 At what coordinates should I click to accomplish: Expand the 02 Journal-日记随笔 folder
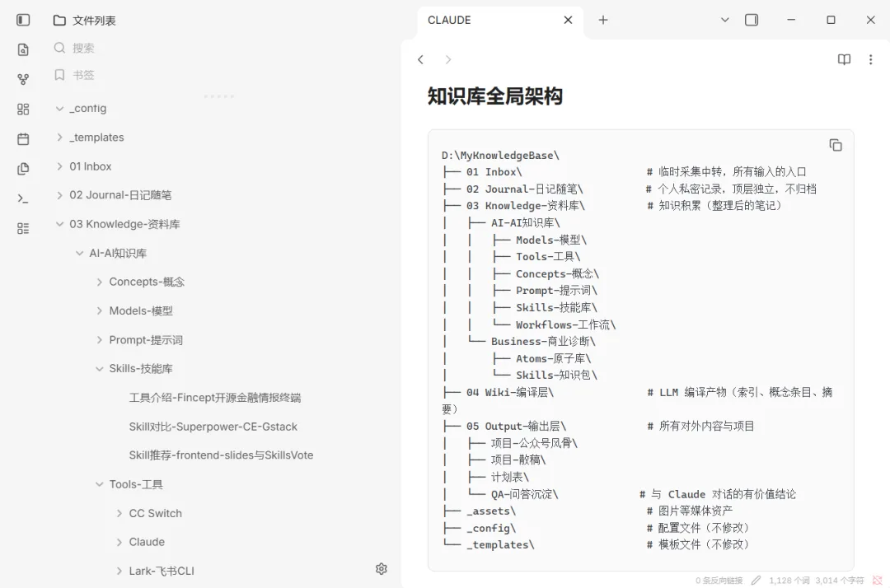point(59,195)
